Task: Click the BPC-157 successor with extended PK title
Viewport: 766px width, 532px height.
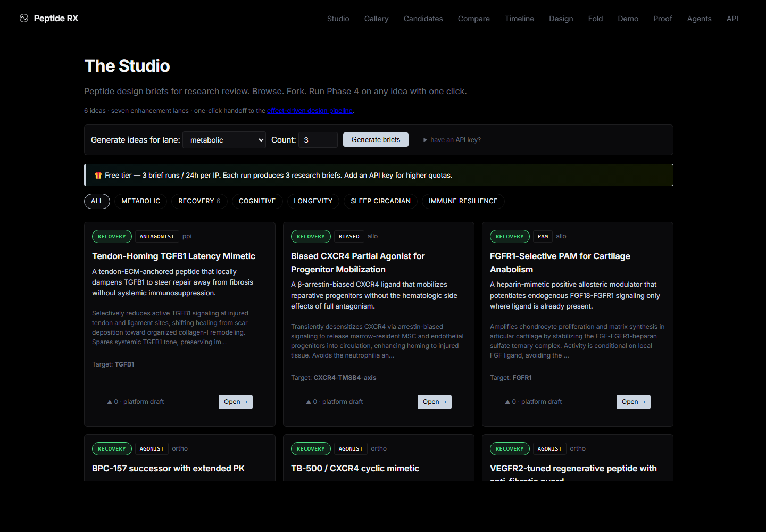Action: [168, 469]
